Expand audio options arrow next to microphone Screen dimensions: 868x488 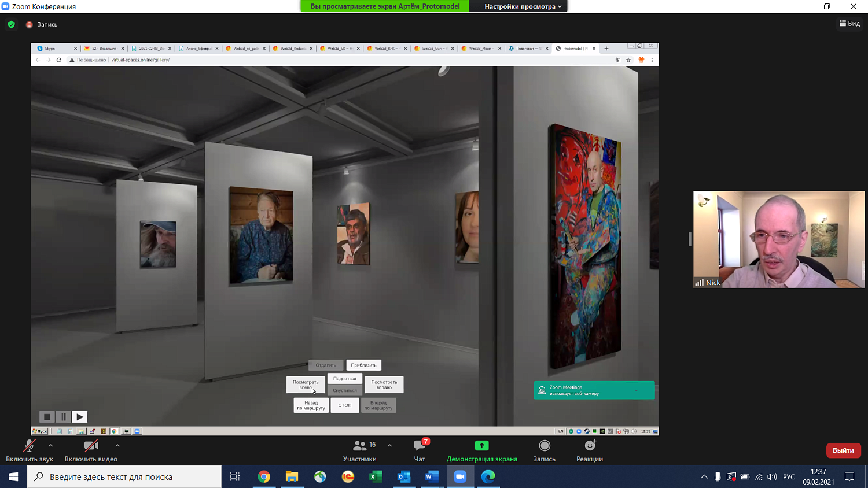point(50,445)
